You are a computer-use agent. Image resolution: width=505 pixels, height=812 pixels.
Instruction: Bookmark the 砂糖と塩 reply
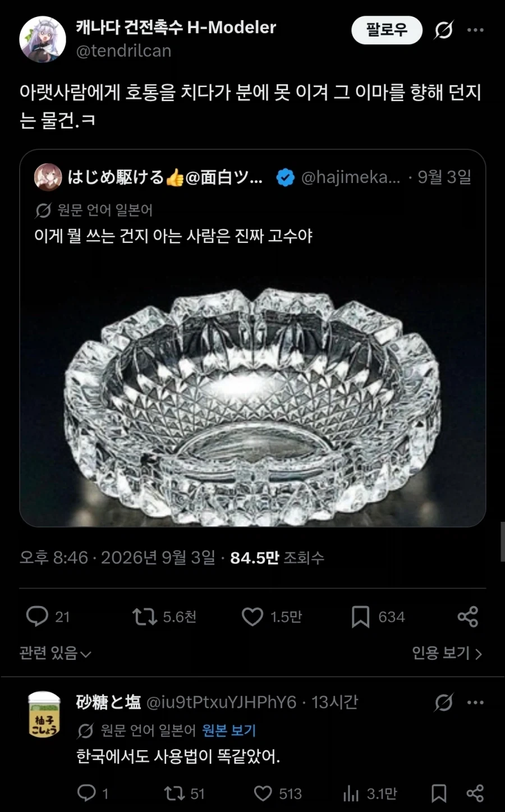[x=439, y=793]
